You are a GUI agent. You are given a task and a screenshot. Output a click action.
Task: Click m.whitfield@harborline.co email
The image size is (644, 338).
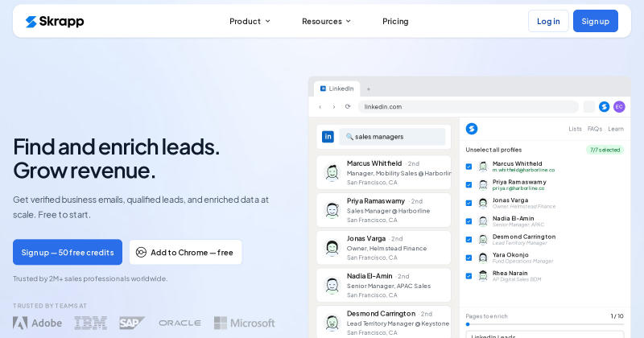pos(524,170)
